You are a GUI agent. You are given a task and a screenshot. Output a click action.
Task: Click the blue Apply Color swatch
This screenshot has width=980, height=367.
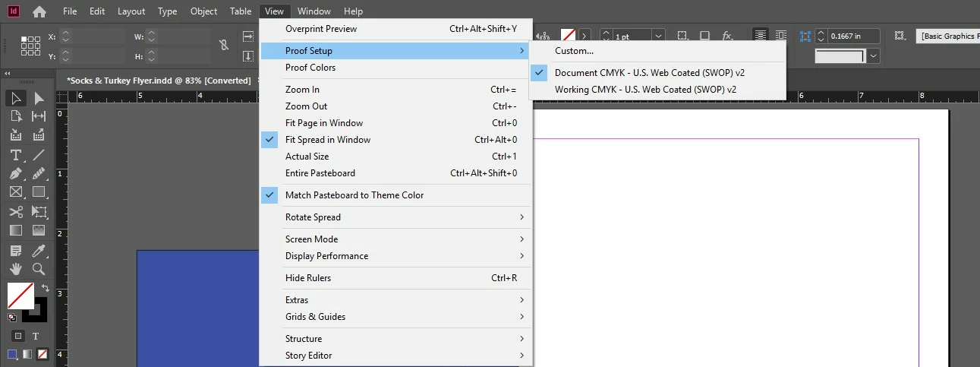(12, 354)
